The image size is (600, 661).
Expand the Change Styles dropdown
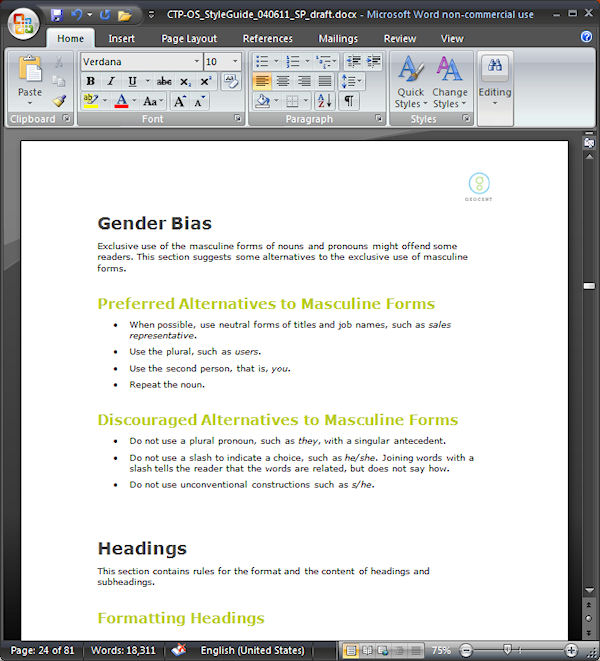tap(449, 82)
